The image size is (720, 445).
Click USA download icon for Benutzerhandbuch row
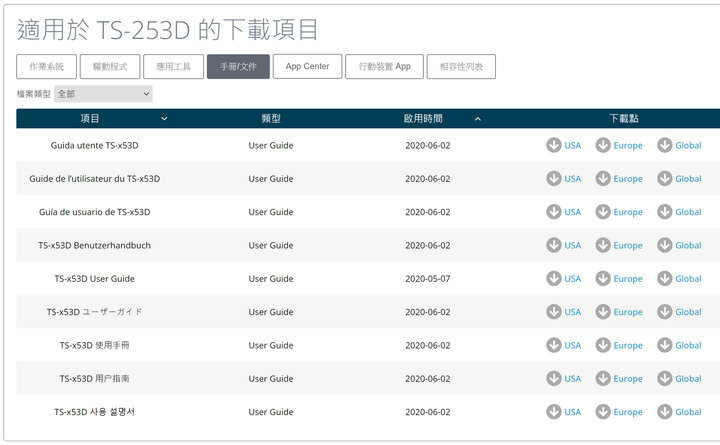click(554, 245)
